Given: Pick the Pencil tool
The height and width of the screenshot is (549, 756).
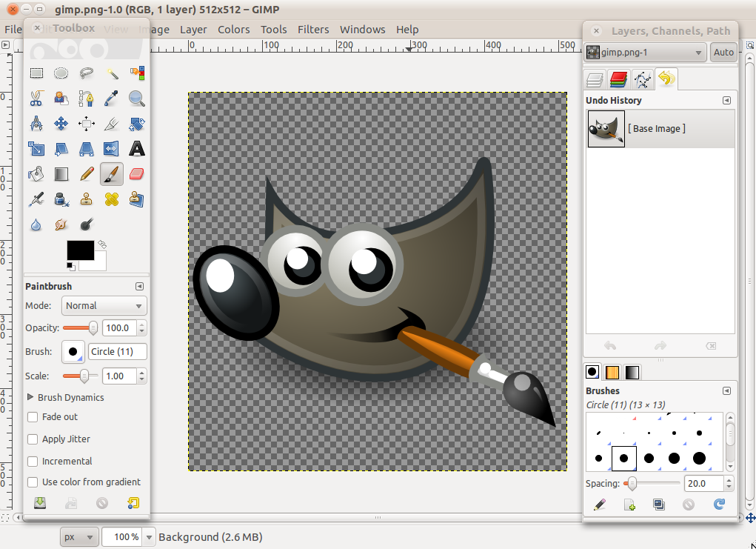Looking at the screenshot, I should (x=87, y=174).
